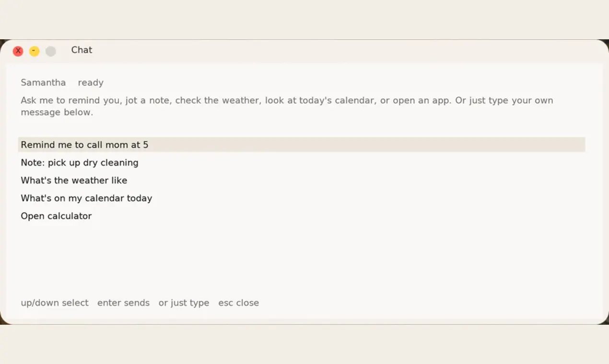The height and width of the screenshot is (364, 609).
Task: Click the "Ask me to remind you" instruction text
Action: tap(287, 106)
